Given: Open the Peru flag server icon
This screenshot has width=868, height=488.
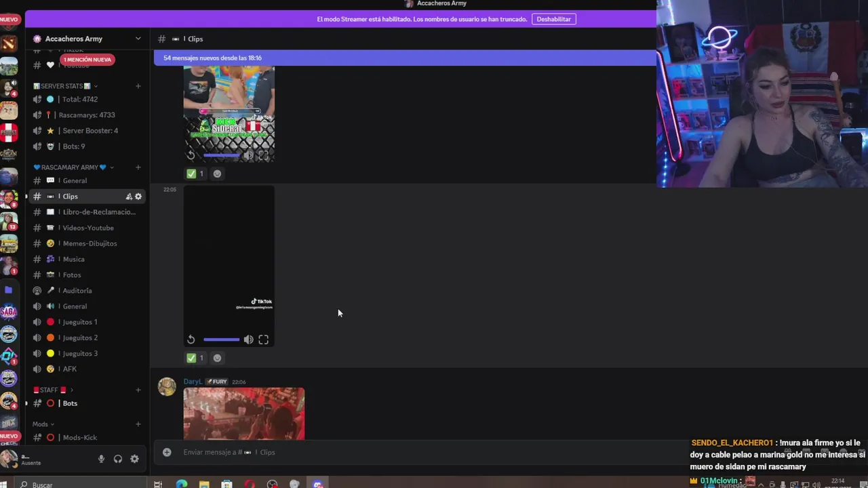Looking at the screenshot, I should coord(9,131).
